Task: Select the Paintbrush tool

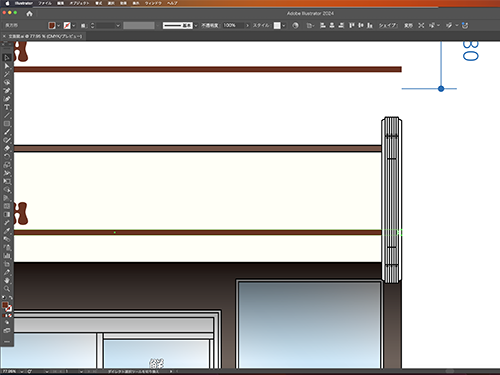Action: click(x=7, y=132)
